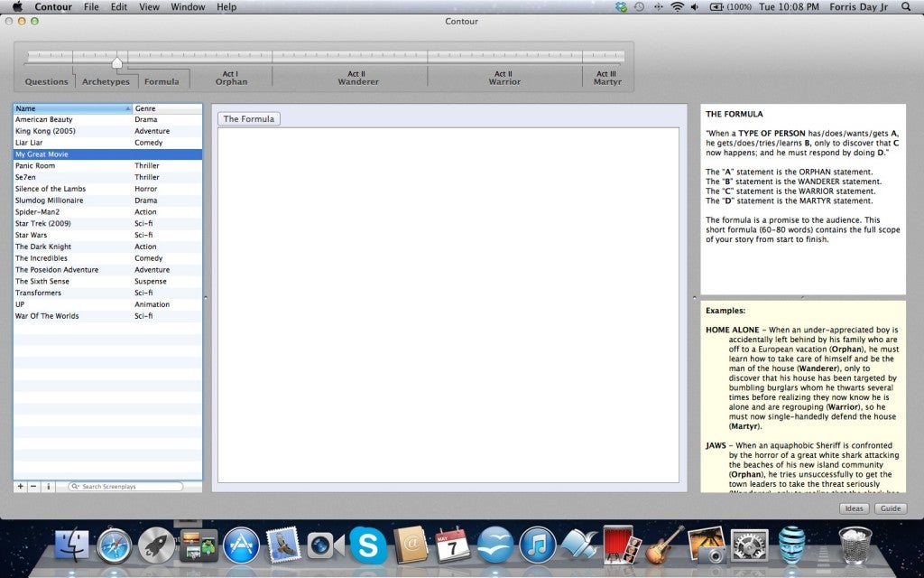Select The Dark Knight screenplay
924x578 pixels.
coord(108,247)
